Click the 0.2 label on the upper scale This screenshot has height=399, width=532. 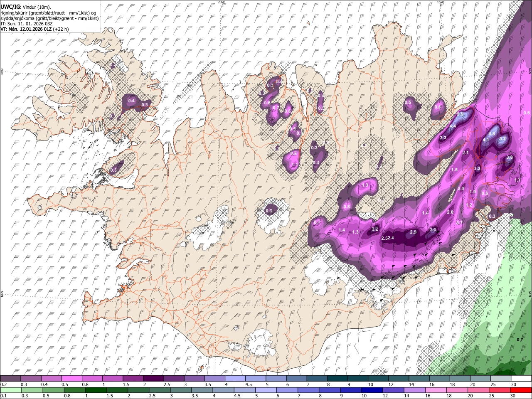[x=3, y=384]
